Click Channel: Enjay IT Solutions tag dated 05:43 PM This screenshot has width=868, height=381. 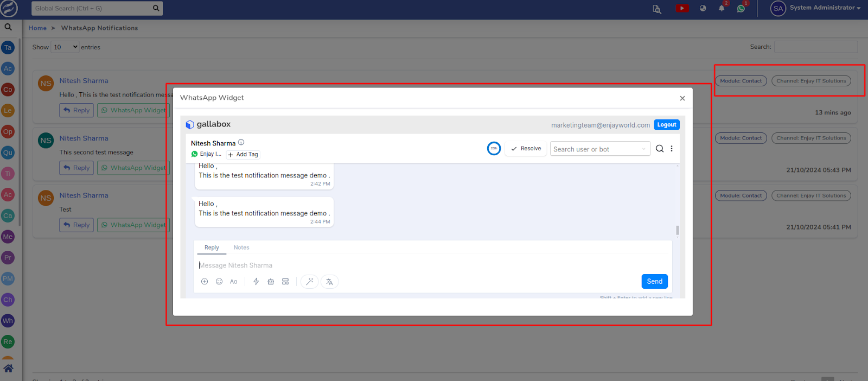811,138
